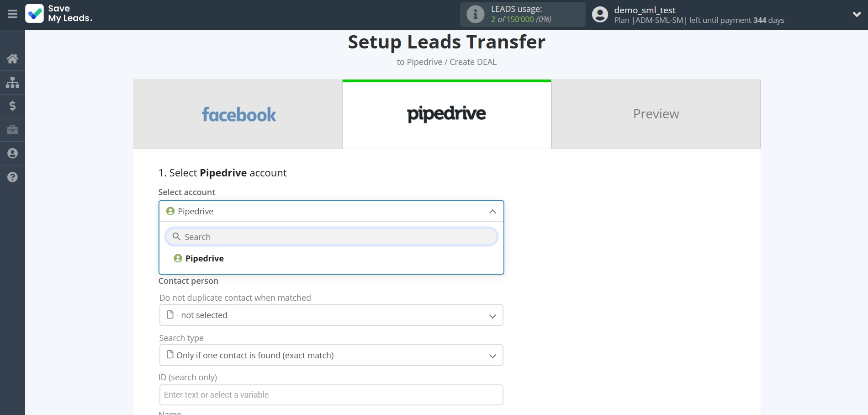Collapse the Select account dropdown

(x=492, y=211)
